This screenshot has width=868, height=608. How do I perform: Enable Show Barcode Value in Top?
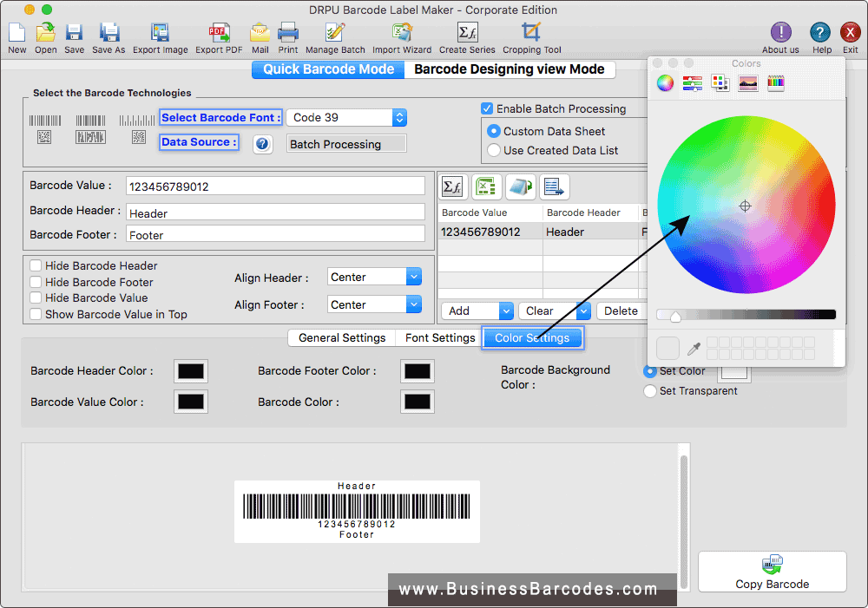[x=36, y=314]
